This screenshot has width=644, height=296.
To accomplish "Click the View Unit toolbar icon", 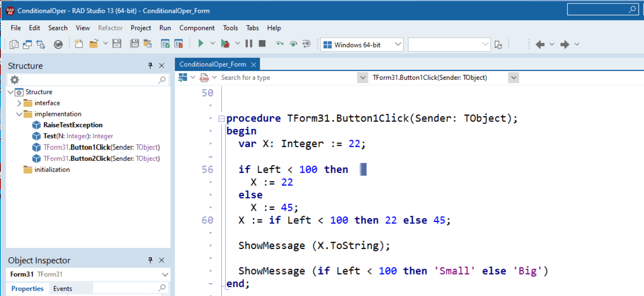I will 14,44.
